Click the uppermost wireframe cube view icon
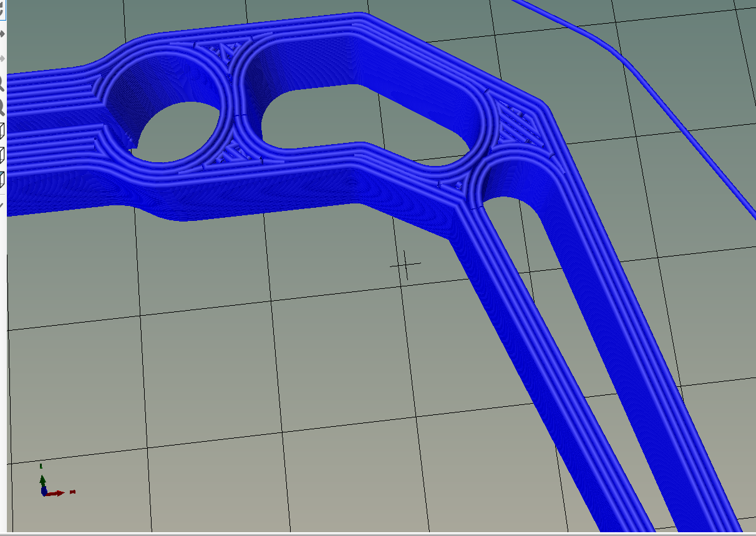756x536 pixels. [x=2, y=131]
